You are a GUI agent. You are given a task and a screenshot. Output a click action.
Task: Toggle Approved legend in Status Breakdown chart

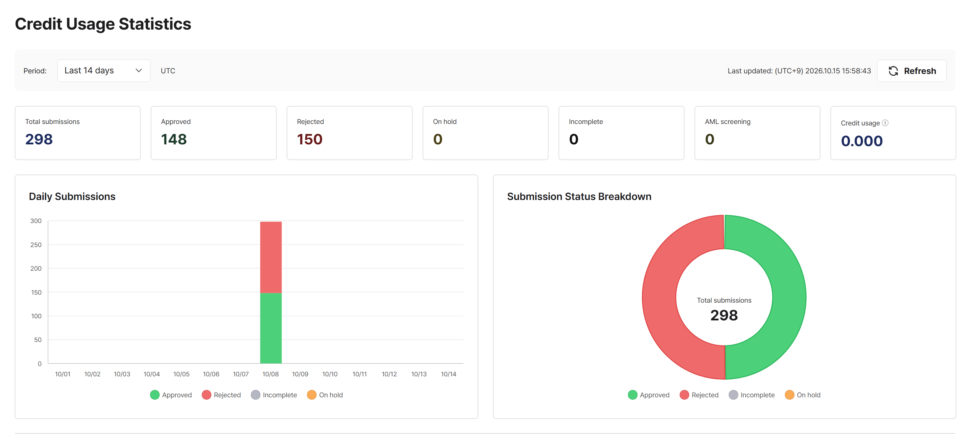649,395
